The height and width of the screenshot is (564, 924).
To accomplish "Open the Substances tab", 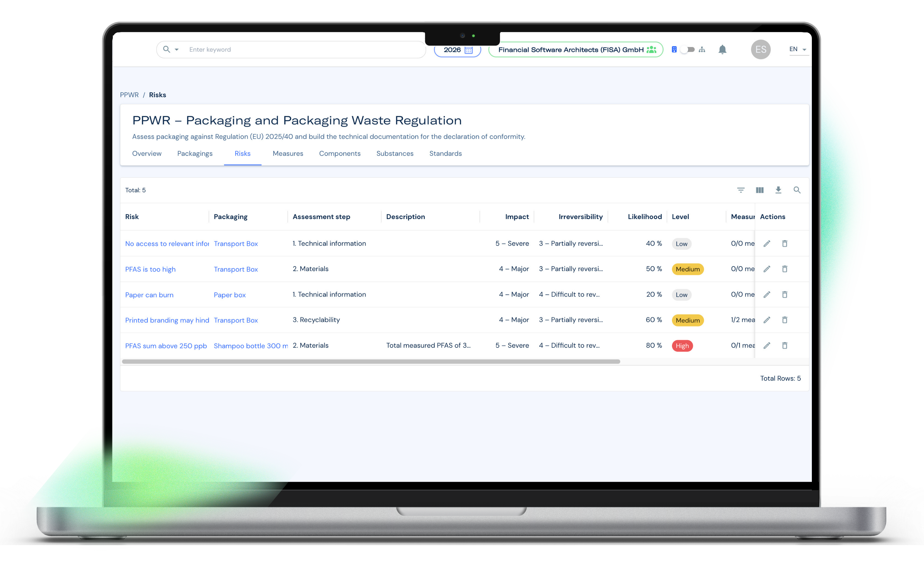I will click(395, 153).
